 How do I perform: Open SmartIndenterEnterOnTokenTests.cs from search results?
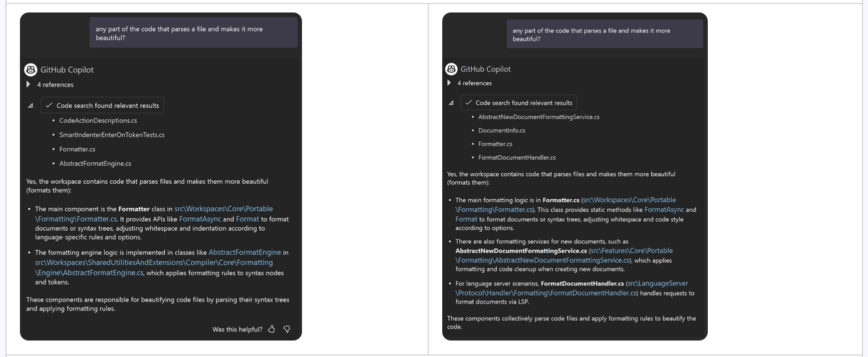click(x=112, y=135)
